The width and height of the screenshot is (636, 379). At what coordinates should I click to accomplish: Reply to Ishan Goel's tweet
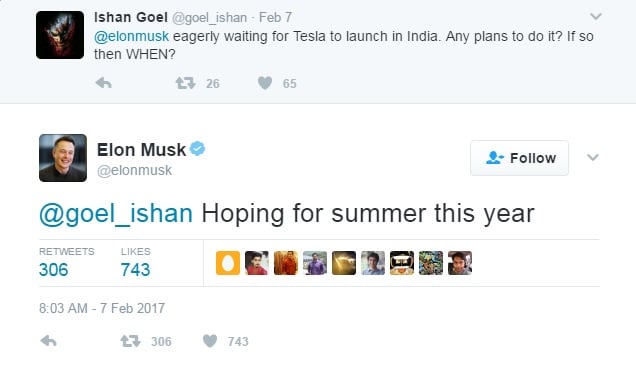click(x=104, y=83)
